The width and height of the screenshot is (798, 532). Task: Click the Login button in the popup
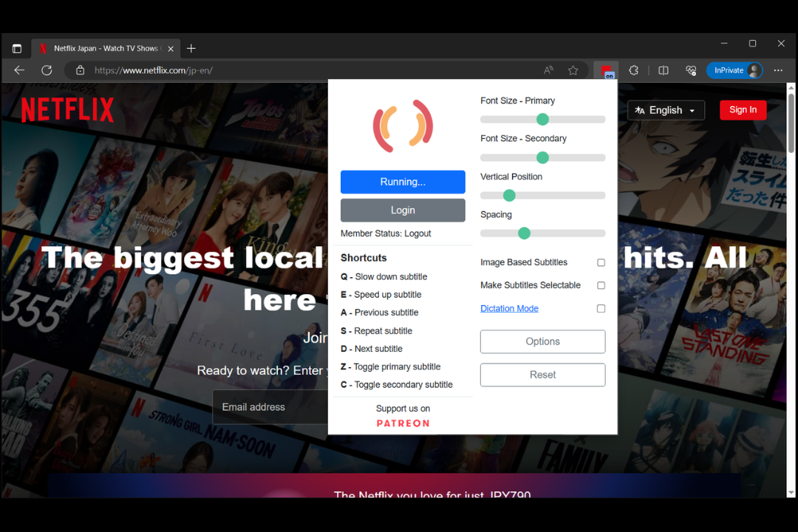click(403, 211)
